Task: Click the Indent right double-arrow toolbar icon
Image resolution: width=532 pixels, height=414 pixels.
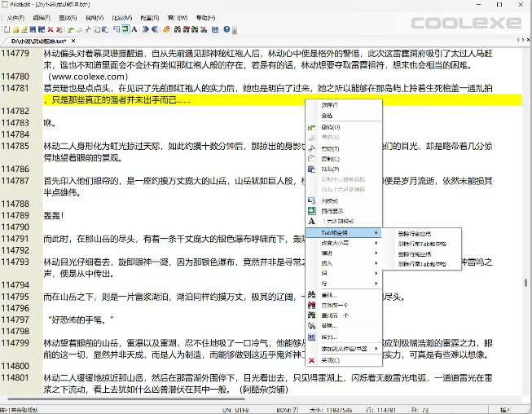Action: click(146, 29)
